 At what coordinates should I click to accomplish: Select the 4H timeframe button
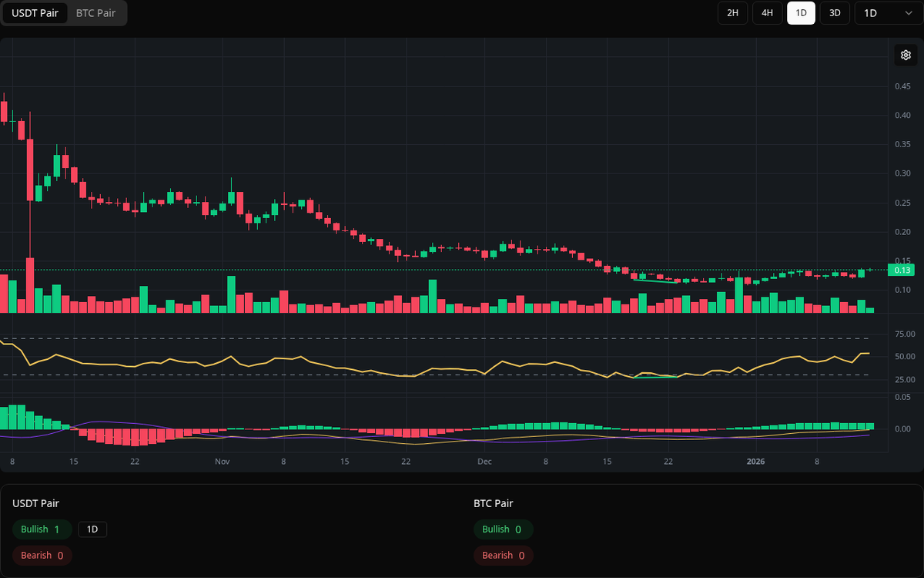pyautogui.click(x=767, y=13)
